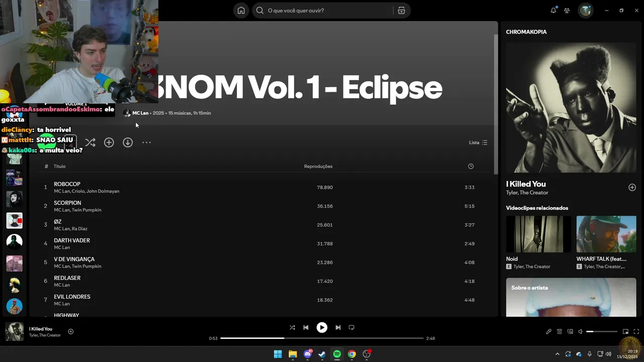Open the MC Lan artist link

click(140, 113)
